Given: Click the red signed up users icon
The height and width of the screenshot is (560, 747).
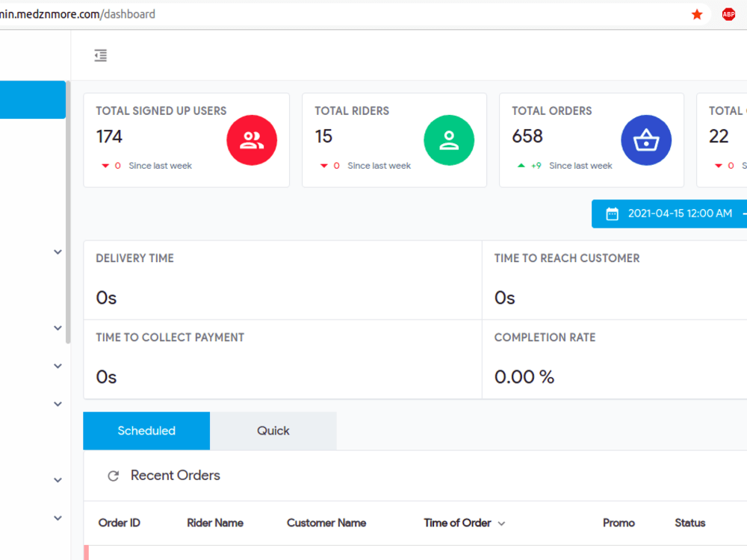Looking at the screenshot, I should pos(252,140).
